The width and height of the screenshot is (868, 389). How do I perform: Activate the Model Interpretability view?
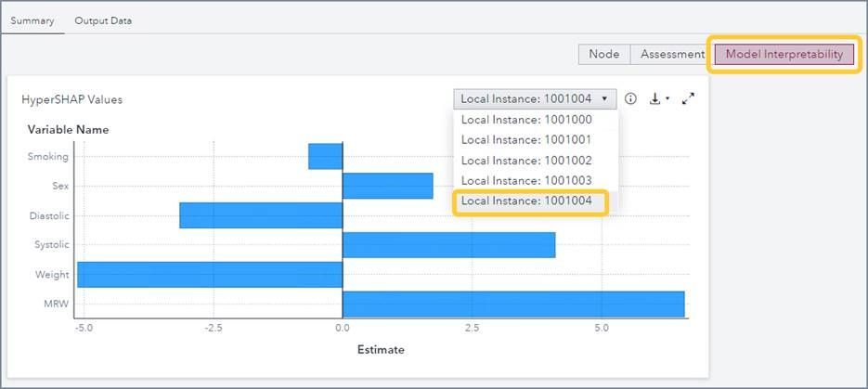click(784, 54)
